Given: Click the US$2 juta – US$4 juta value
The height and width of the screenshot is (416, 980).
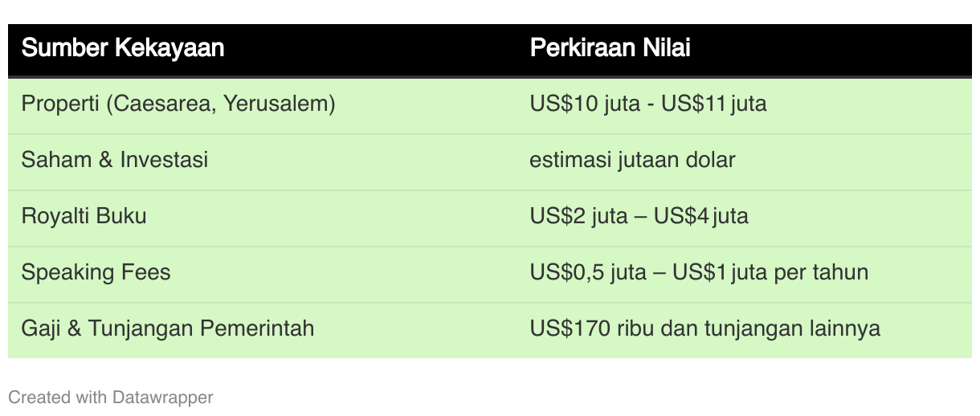Looking at the screenshot, I should pos(639,216).
